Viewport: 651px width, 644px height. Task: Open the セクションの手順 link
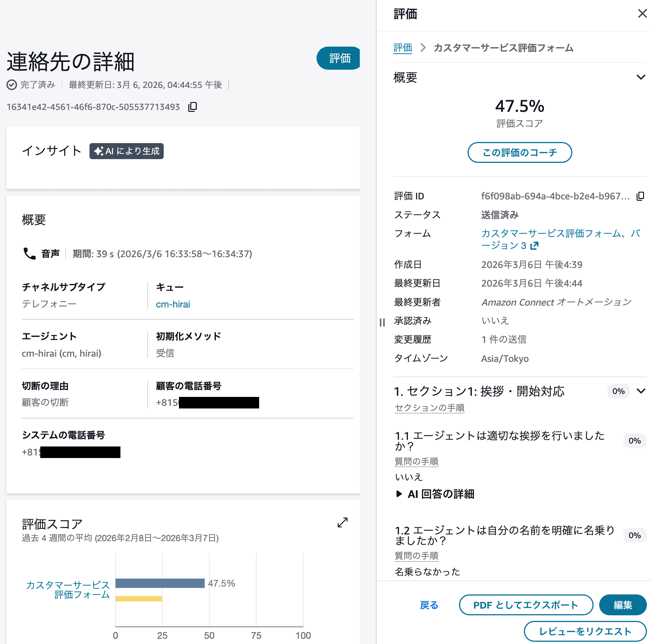[x=429, y=408]
